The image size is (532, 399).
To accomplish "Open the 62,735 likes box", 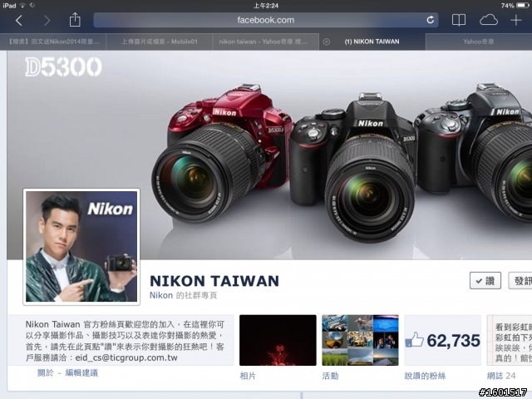I will 442,340.
